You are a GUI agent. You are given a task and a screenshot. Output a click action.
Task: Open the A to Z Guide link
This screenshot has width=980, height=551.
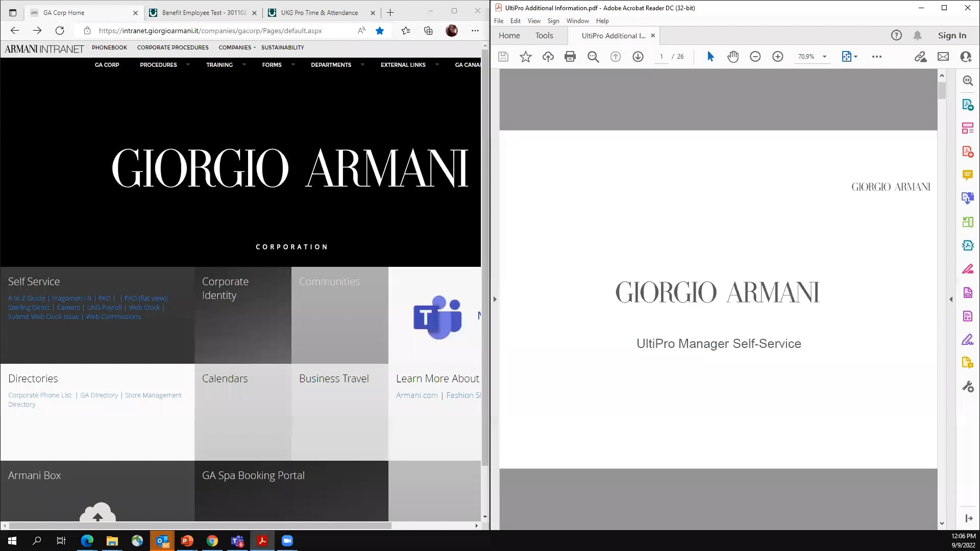click(27, 298)
